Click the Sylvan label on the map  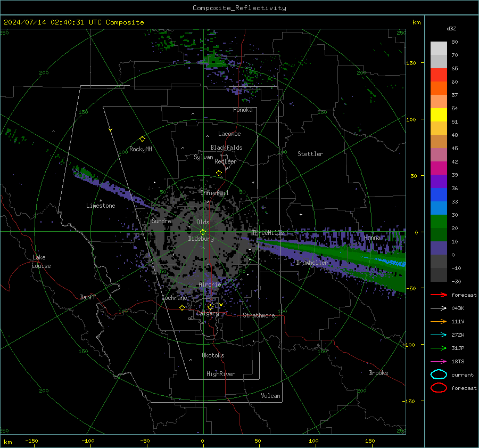tap(203, 157)
